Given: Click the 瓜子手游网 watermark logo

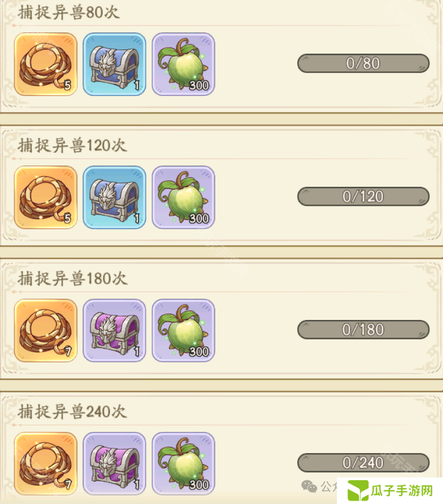Looking at the screenshot, I should 390,491.
